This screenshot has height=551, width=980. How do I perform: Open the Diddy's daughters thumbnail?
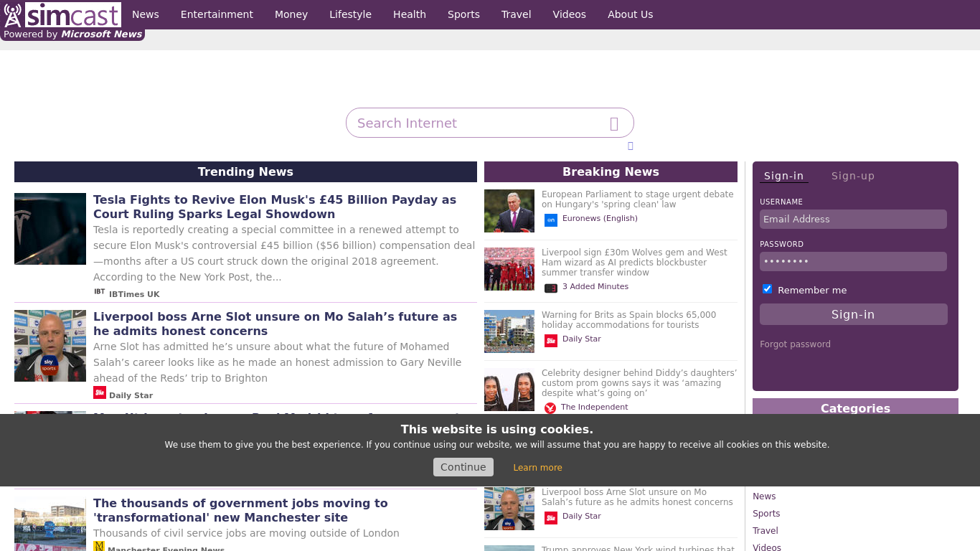pos(509,390)
